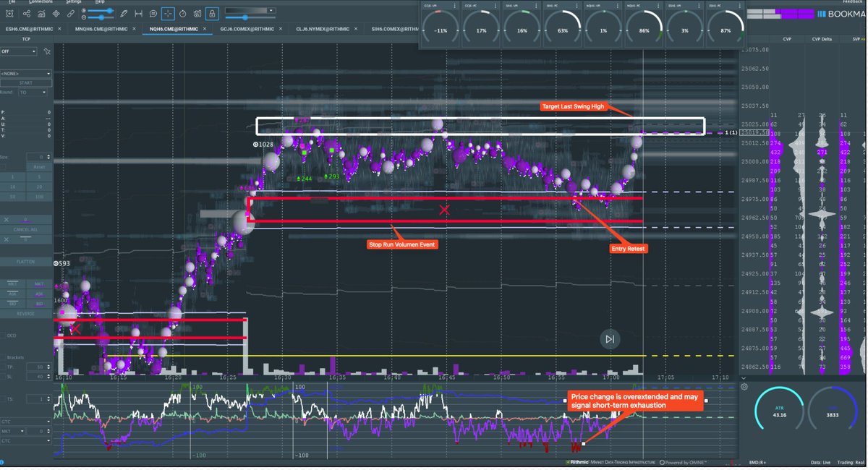Screen dimensions: 868x470
Task: Close the GCJ6.COMEX@RITHMIC tab
Action: [281, 29]
